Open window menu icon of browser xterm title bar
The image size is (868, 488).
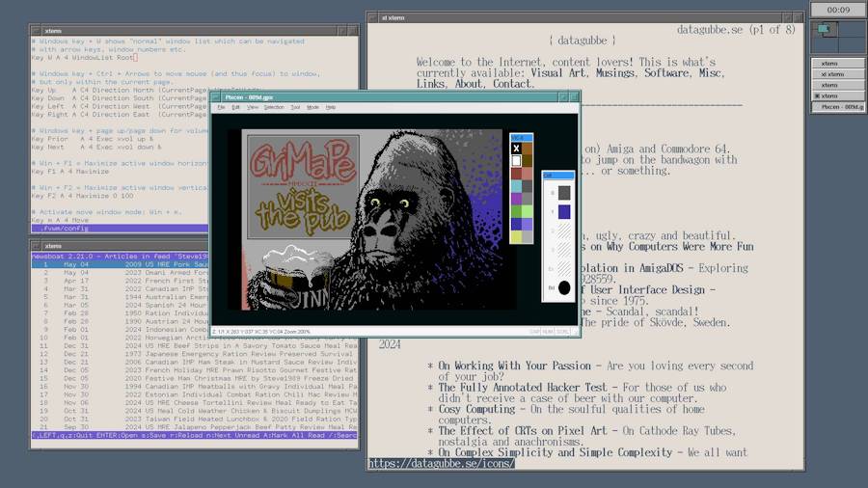(372, 17)
